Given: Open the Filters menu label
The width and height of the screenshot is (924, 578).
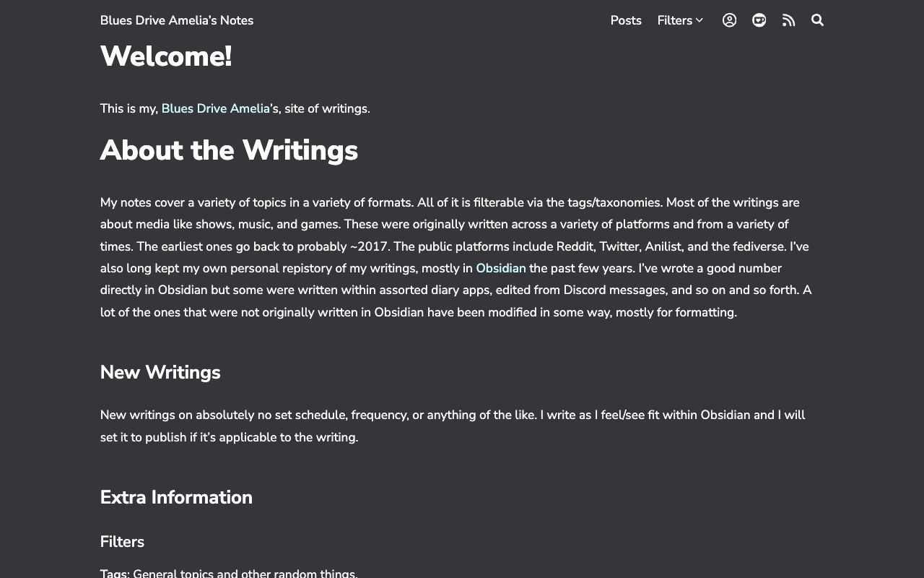Looking at the screenshot, I should (x=674, y=20).
